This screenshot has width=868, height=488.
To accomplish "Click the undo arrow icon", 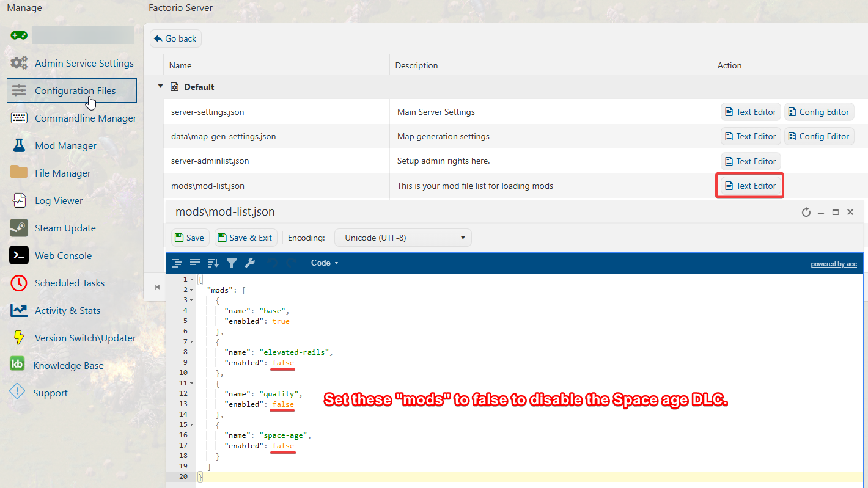I will coord(273,263).
